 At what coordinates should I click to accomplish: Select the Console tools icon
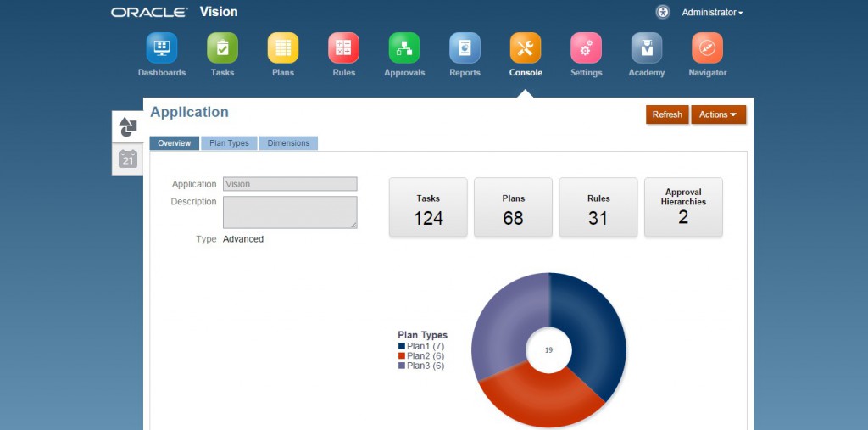tap(526, 47)
